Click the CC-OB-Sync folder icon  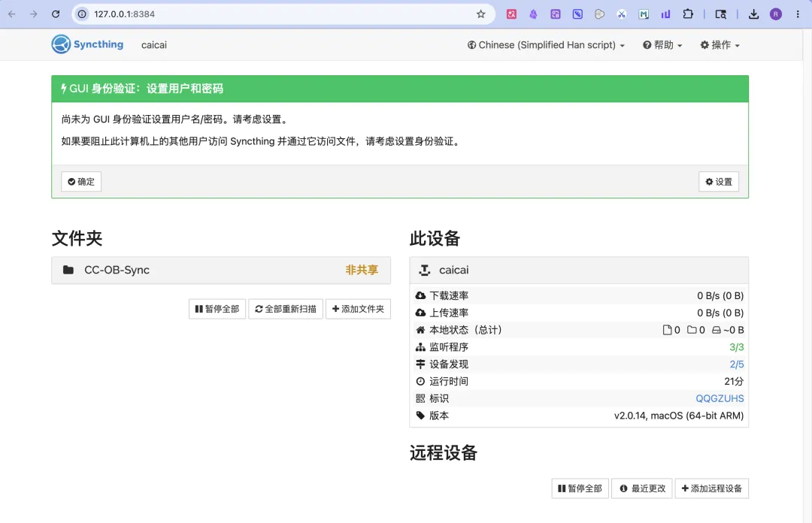(68, 270)
